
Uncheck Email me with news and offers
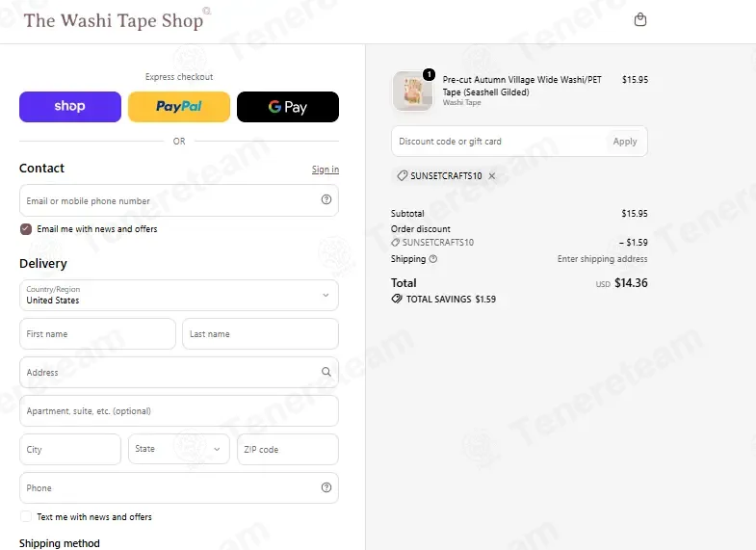point(26,229)
